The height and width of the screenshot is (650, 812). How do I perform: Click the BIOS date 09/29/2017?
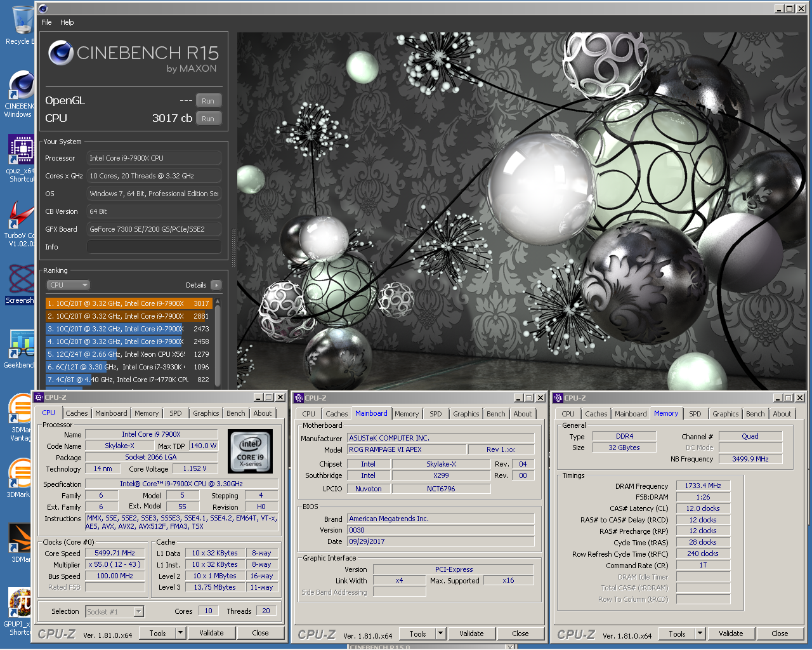[x=441, y=541]
